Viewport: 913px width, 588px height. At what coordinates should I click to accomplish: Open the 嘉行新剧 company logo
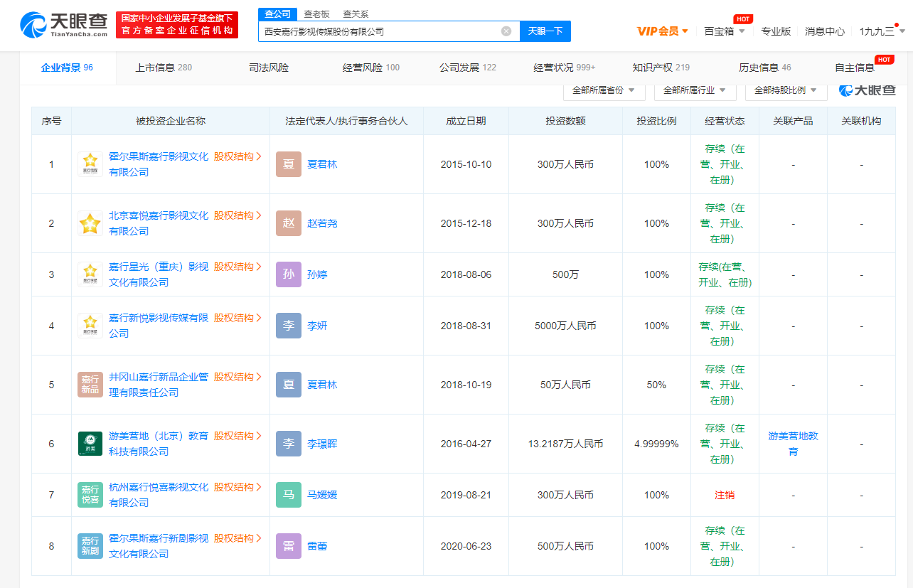[x=90, y=546]
